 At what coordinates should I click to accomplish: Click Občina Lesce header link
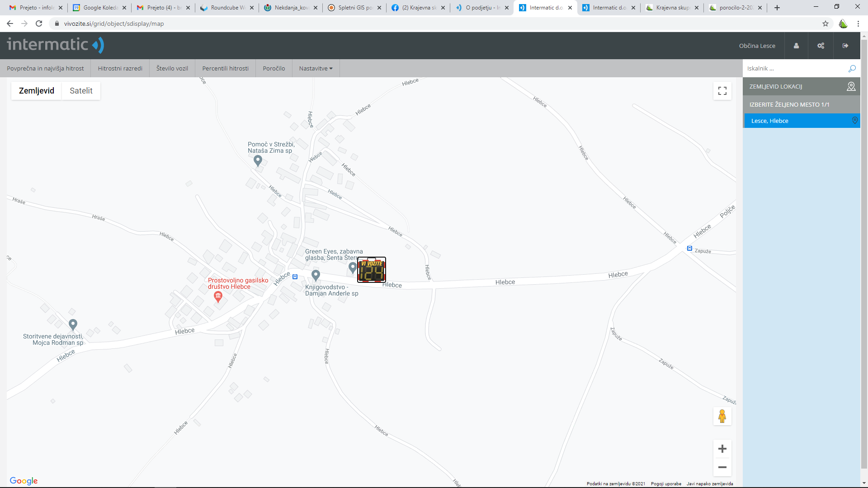tap(757, 46)
